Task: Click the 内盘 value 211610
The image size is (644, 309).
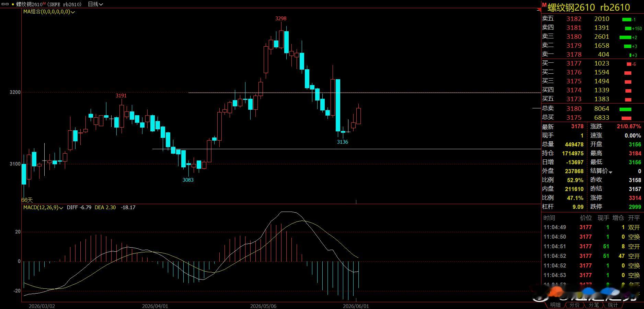Action: (574, 189)
